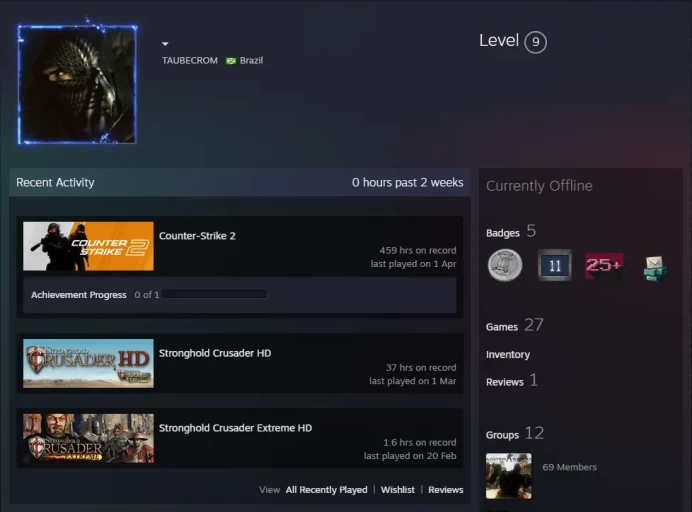Open the 25+ game collector badge

point(604,265)
